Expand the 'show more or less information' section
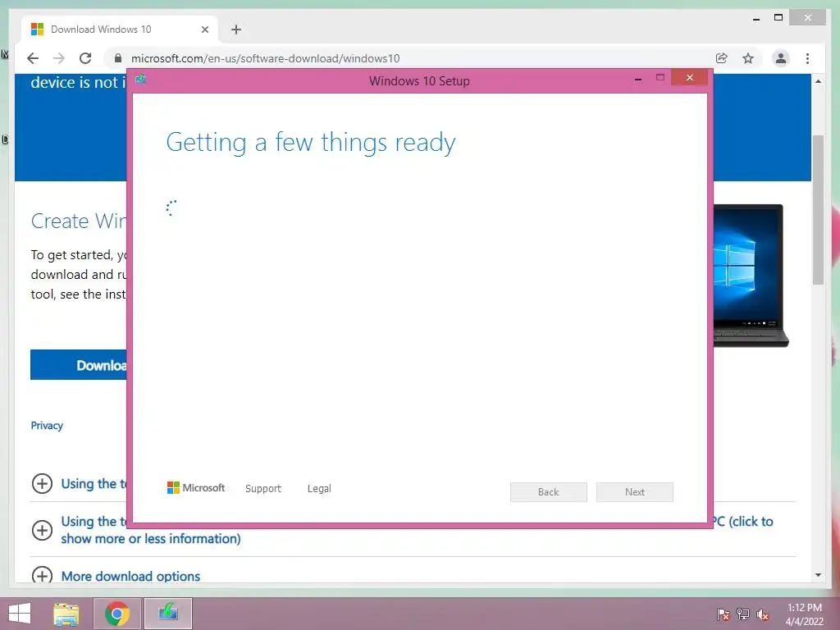The height and width of the screenshot is (630, 840). 43,531
